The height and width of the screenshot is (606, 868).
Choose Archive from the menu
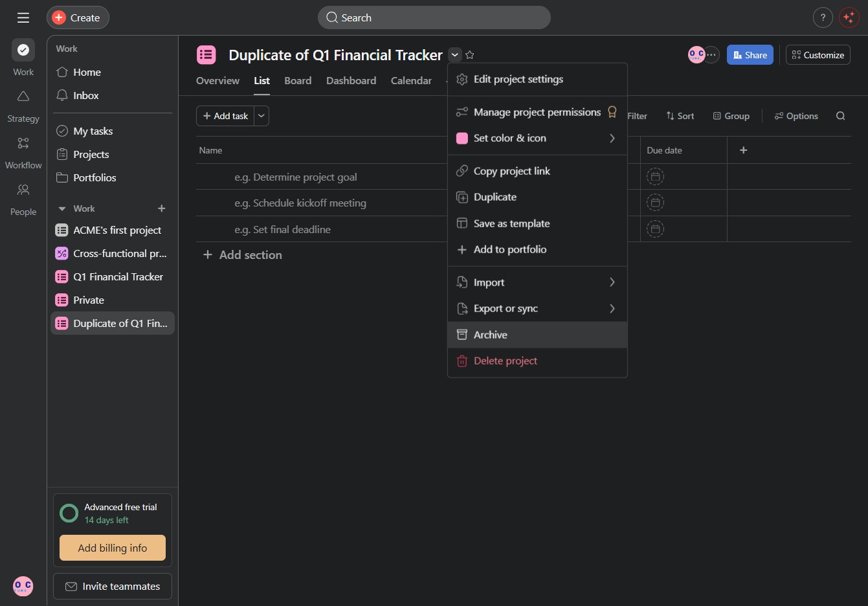pyautogui.click(x=537, y=335)
